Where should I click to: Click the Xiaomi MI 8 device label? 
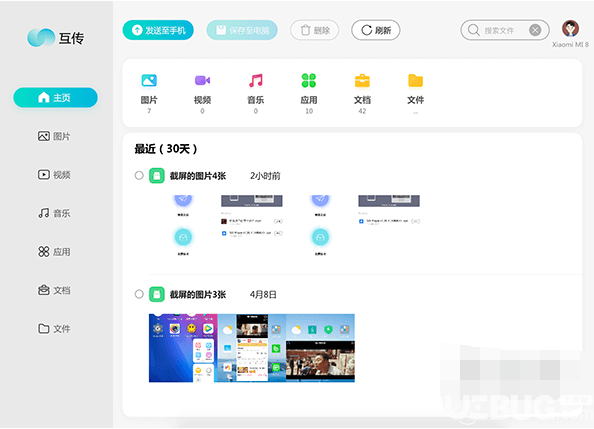pyautogui.click(x=570, y=44)
